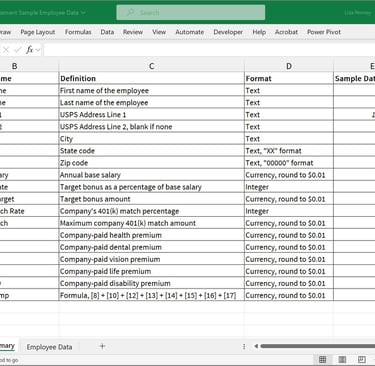Select cell 'Maximum company 401(k) match amount'
375x366 pixels.
pos(152,223)
